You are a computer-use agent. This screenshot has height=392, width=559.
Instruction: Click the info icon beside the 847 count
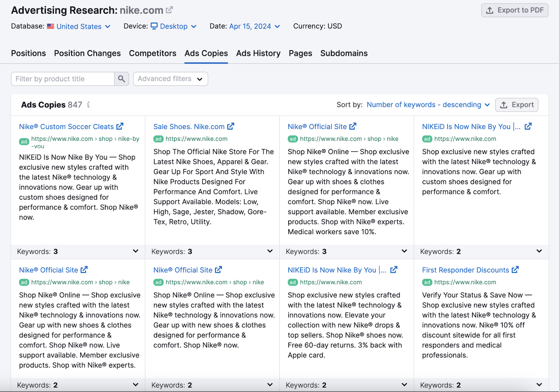click(89, 105)
